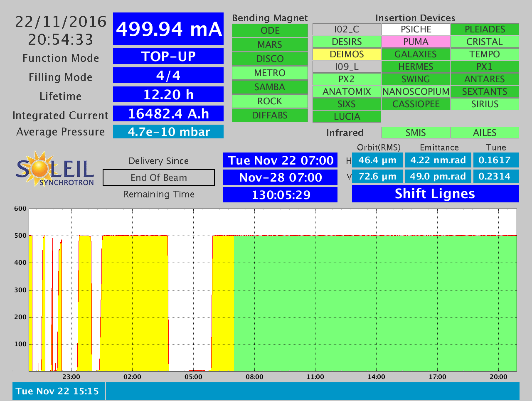Select the pink PUMA beamline box

416,42
